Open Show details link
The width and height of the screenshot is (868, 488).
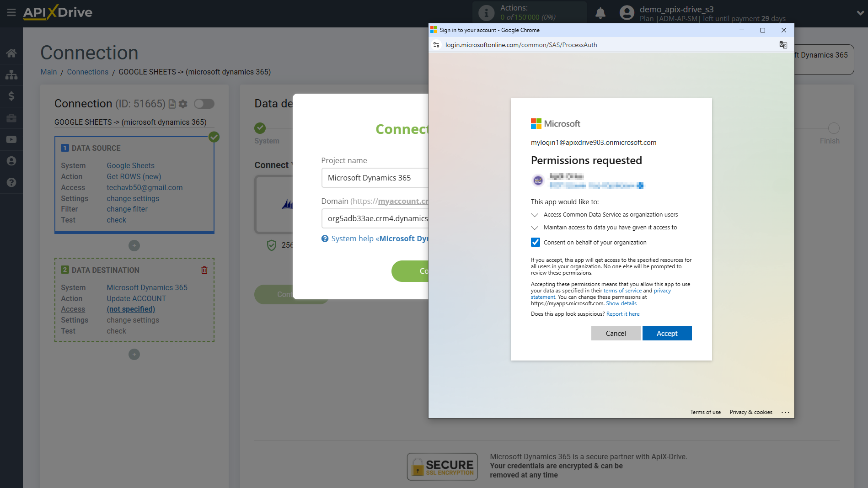tap(621, 303)
